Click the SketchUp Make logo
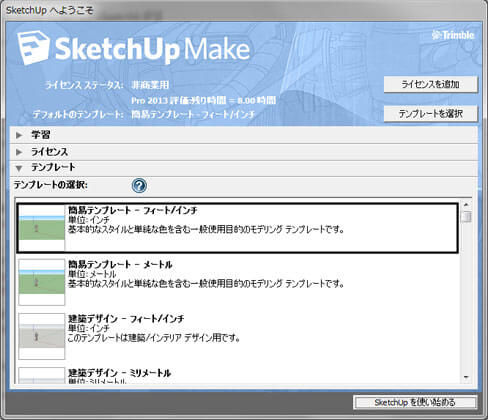This screenshot has width=488, height=420. (133, 49)
